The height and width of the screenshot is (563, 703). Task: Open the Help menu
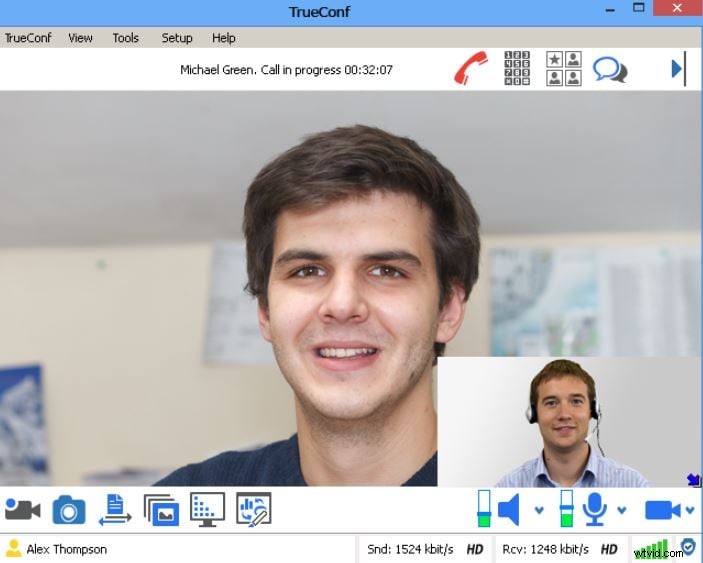click(223, 38)
